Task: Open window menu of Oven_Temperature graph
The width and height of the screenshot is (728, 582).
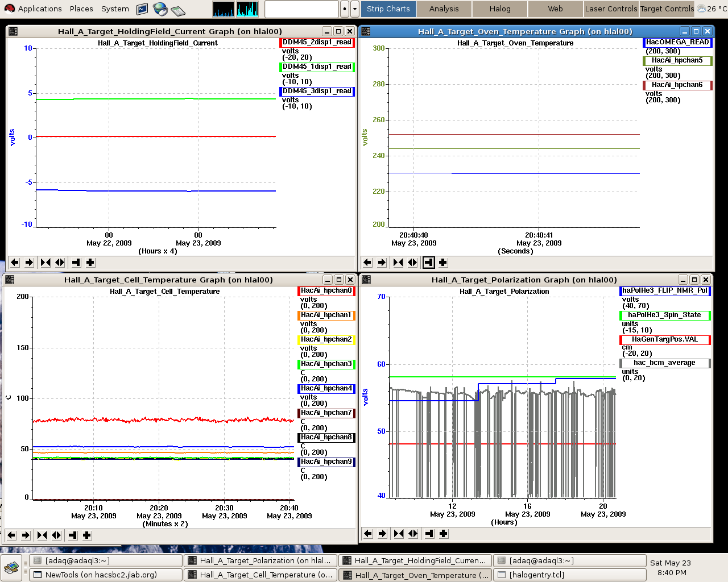Action: (x=366, y=31)
